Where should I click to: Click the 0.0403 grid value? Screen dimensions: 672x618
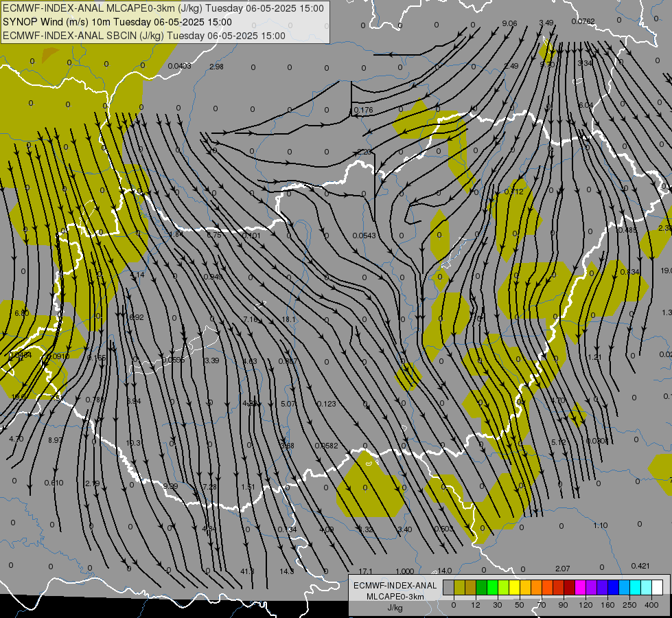pyautogui.click(x=180, y=66)
